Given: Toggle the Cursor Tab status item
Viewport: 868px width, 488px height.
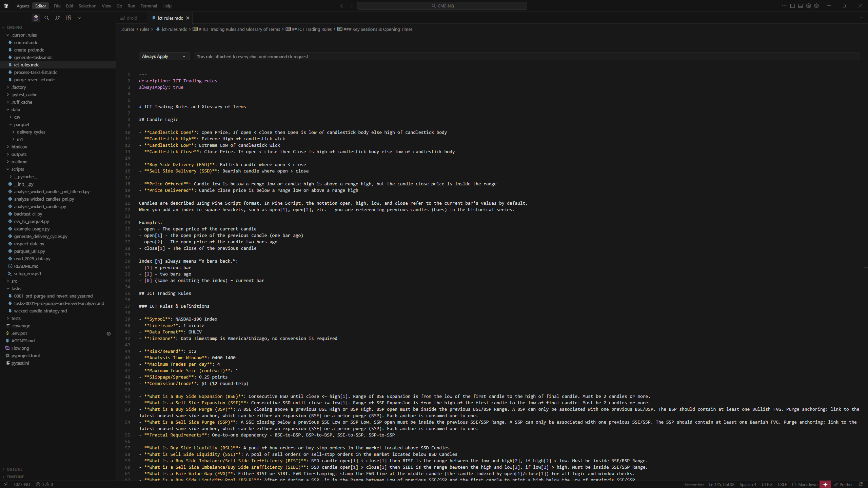Looking at the screenshot, I should [x=694, y=484].
